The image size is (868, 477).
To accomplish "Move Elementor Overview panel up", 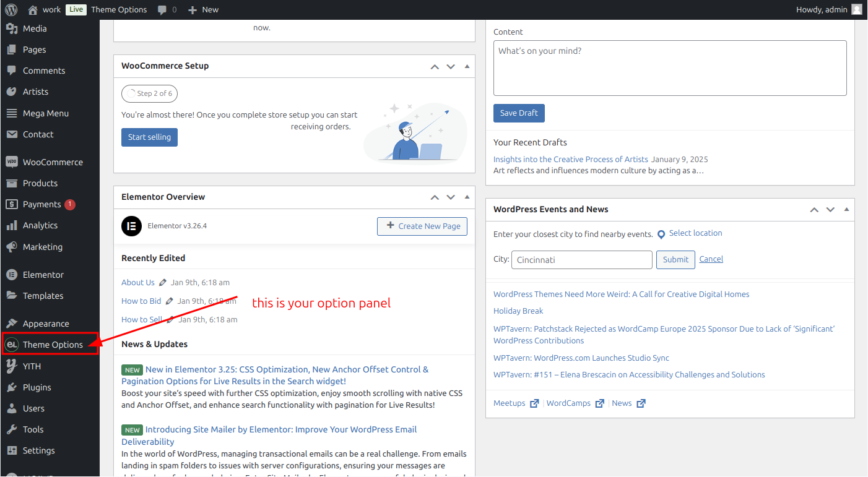I will pyautogui.click(x=435, y=197).
